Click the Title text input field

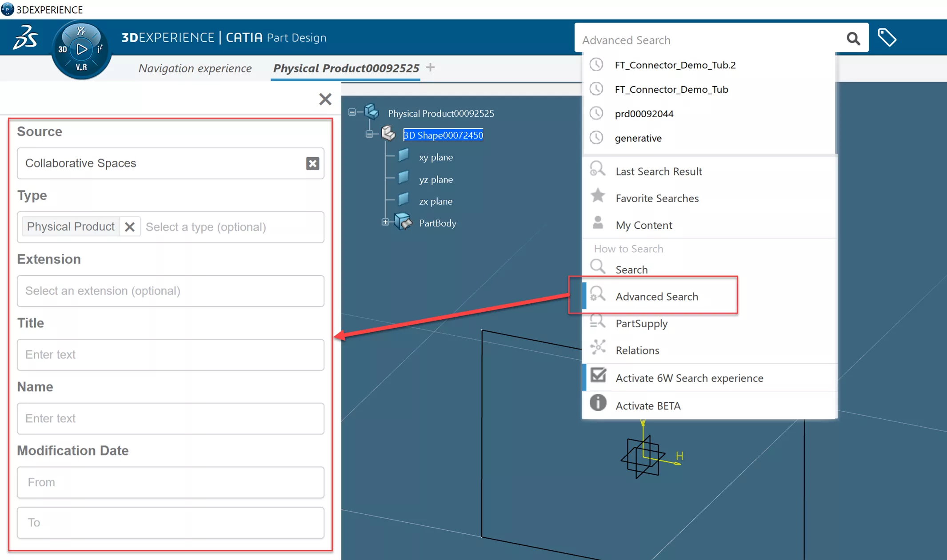click(171, 355)
